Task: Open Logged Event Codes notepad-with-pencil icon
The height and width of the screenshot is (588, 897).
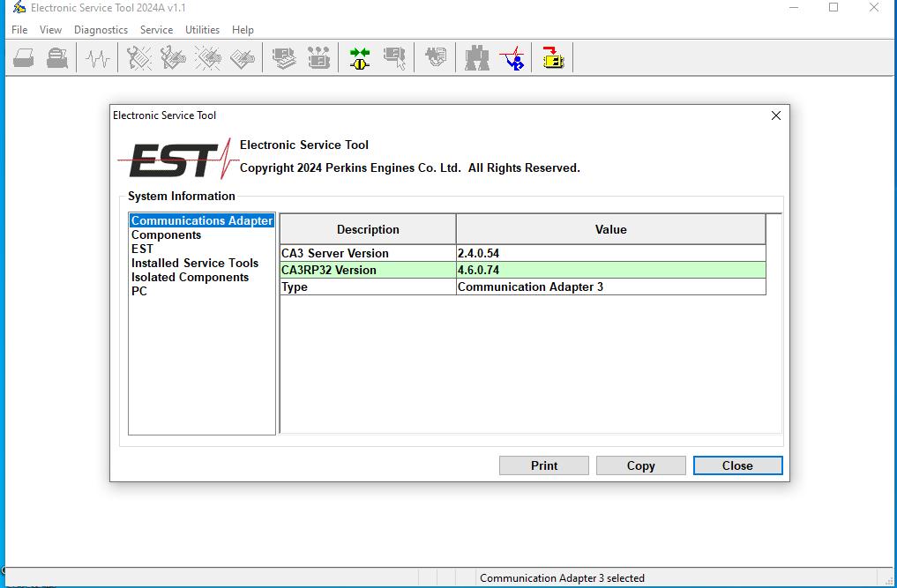Action: (243, 58)
